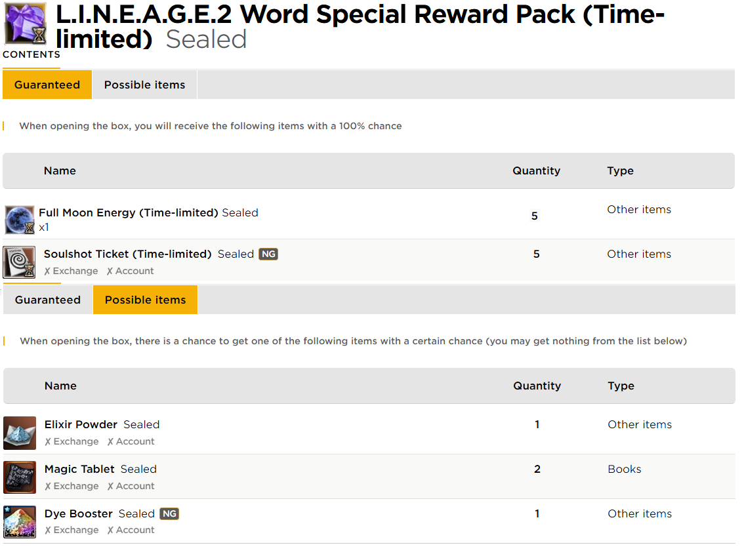
Task: Select the lower Guaranteed tab
Action: click(x=48, y=300)
